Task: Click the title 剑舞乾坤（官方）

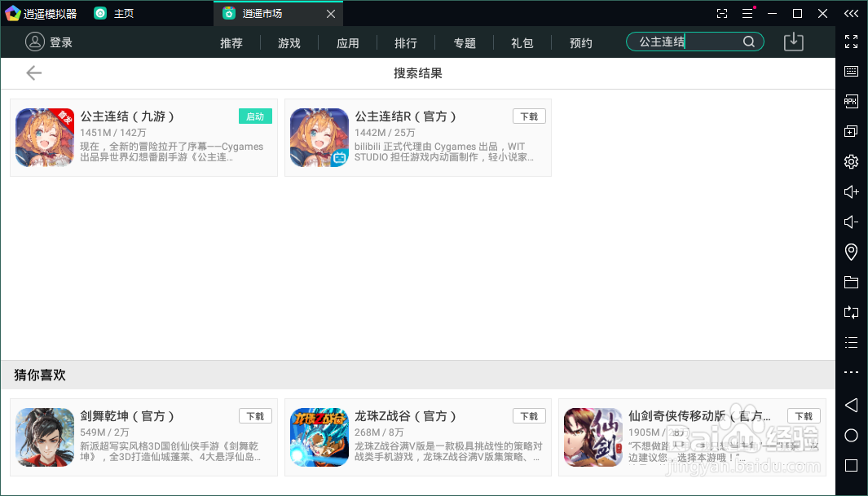Action: click(x=127, y=416)
